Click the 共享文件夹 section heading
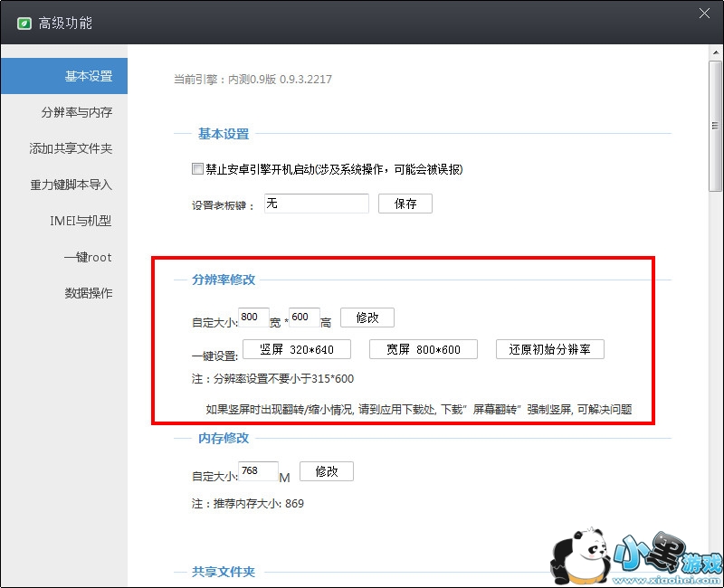The image size is (724, 588). [x=224, y=572]
